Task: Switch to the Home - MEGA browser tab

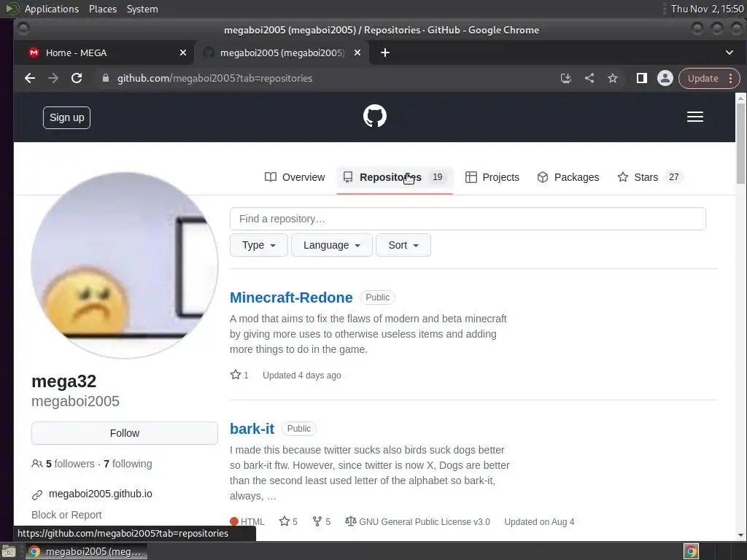Action: (x=104, y=52)
